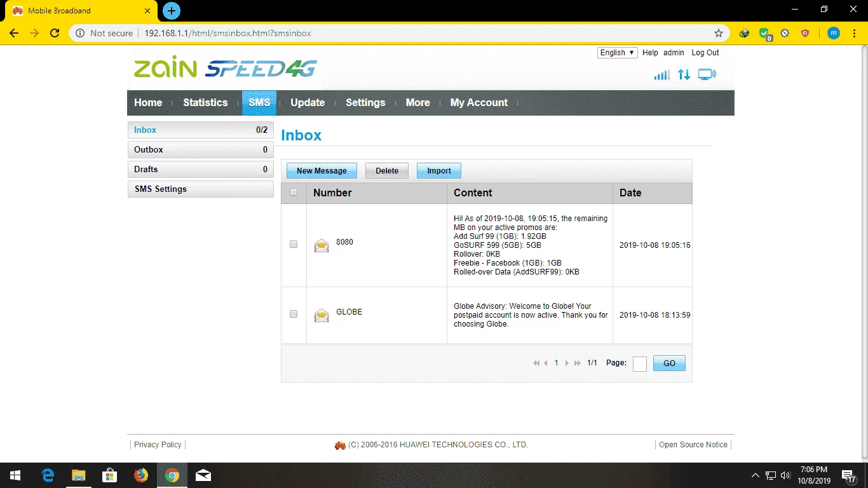The width and height of the screenshot is (868, 488).
Task: Open the More tab
Action: [418, 102]
